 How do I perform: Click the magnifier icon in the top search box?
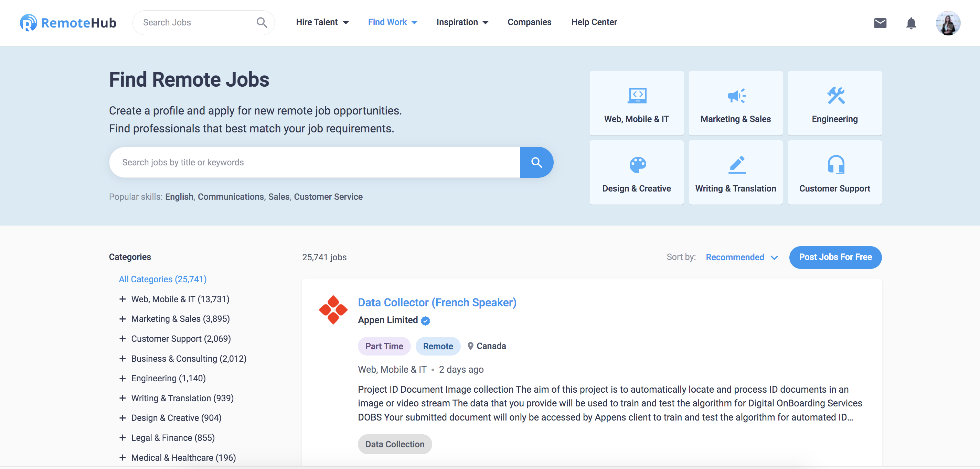point(262,22)
